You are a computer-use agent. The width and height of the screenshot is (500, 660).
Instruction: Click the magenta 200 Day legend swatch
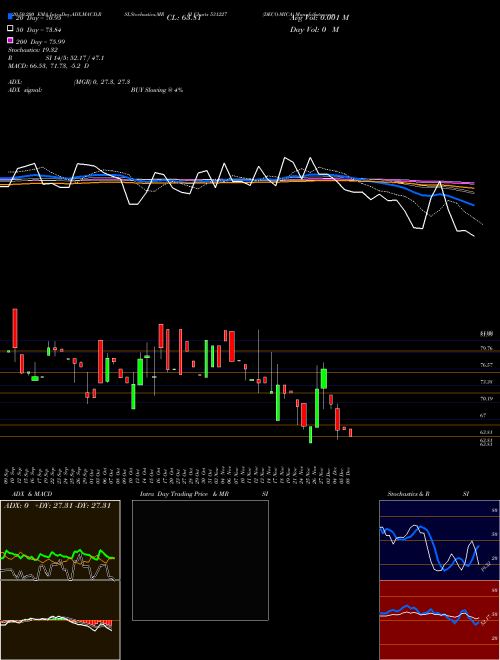point(10,41)
